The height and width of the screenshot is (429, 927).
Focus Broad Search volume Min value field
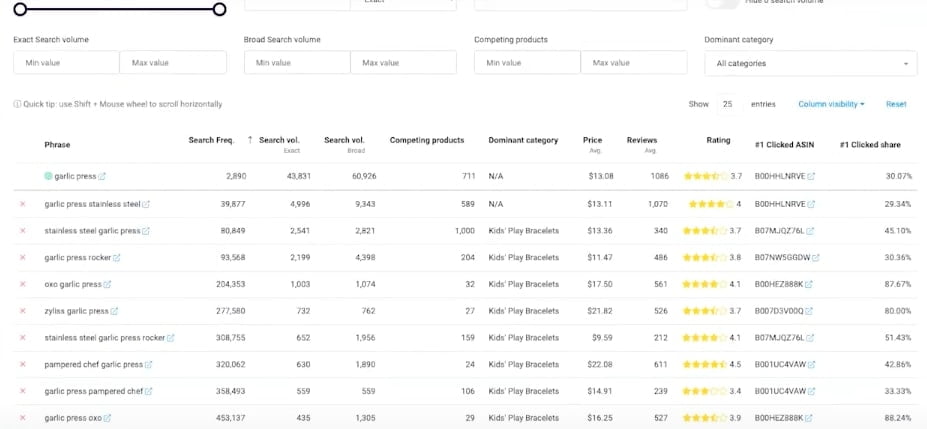click(297, 63)
